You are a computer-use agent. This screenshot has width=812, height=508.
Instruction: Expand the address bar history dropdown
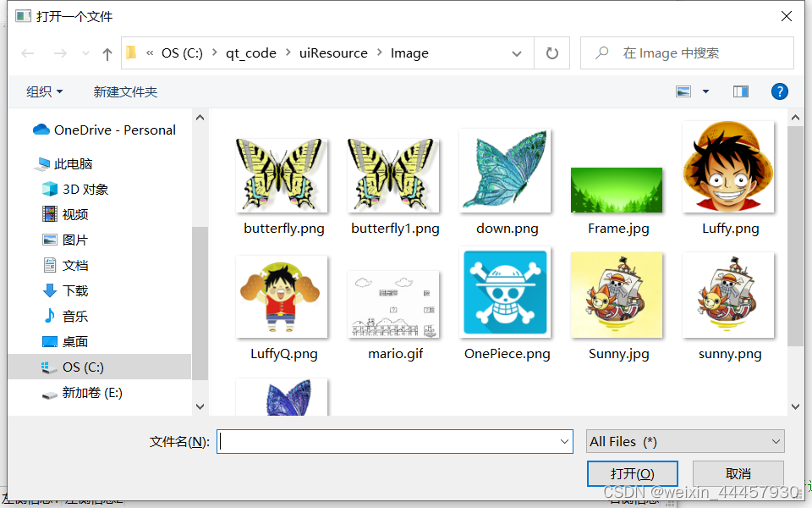pos(516,53)
